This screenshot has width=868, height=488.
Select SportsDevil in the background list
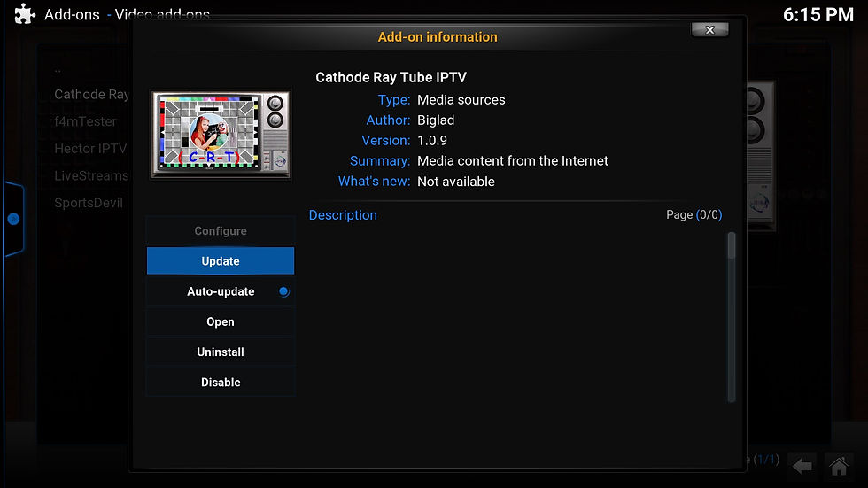[x=89, y=203]
